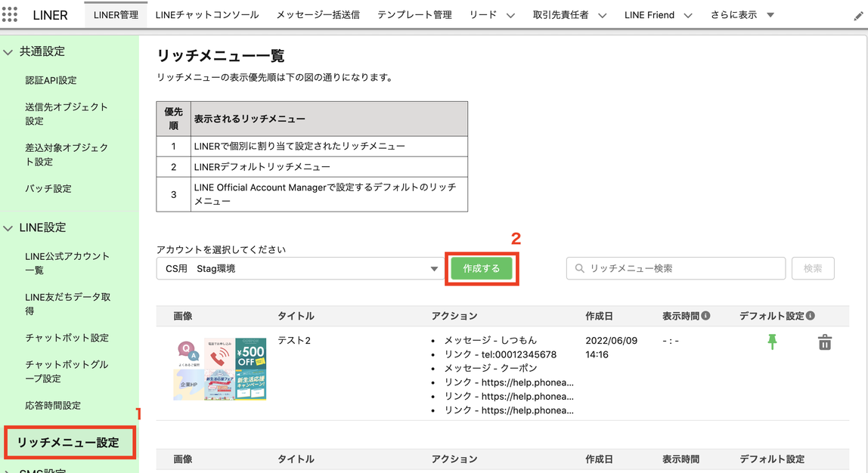The width and height of the screenshot is (868, 473).
Task: Open the LINE Friend tab dropdown chevron
Action: [687, 16]
